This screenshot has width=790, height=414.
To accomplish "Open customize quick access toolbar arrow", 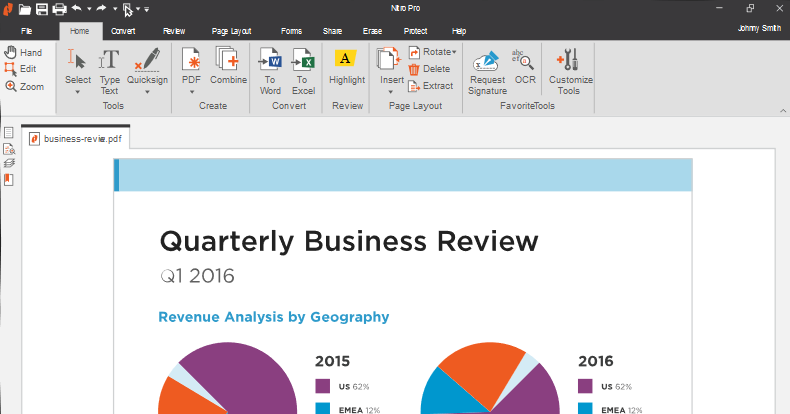I will (147, 9).
